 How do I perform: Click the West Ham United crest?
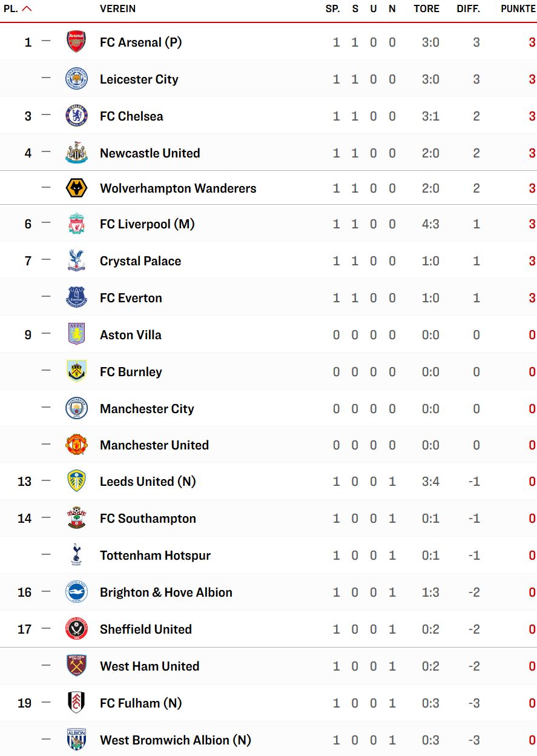pos(76,666)
